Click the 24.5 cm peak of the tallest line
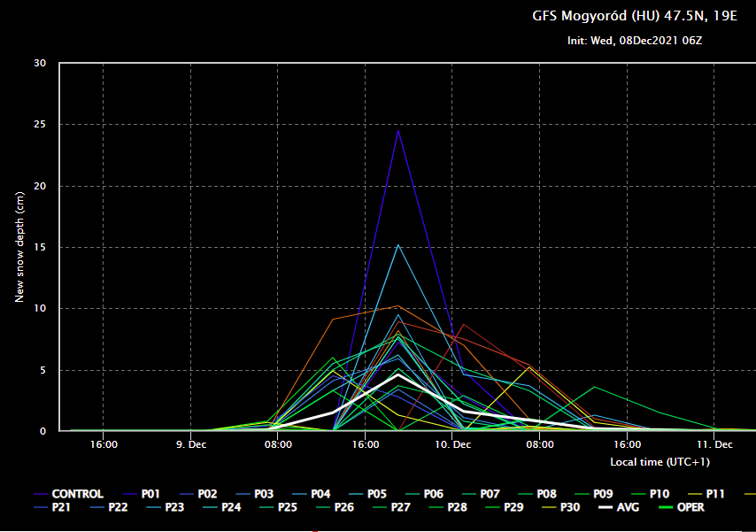Viewport: 756px width, 532px height. tap(398, 130)
